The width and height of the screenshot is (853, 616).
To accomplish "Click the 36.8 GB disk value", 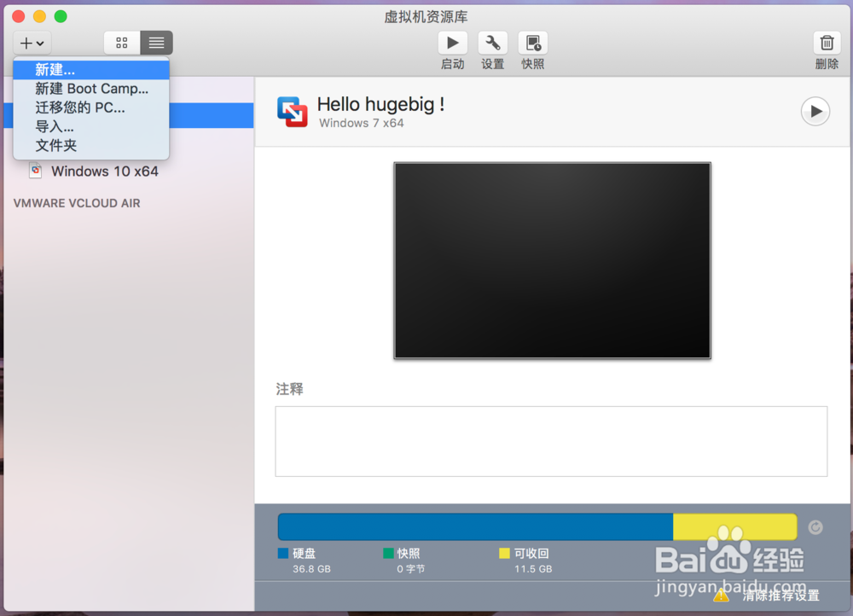I will [x=311, y=569].
